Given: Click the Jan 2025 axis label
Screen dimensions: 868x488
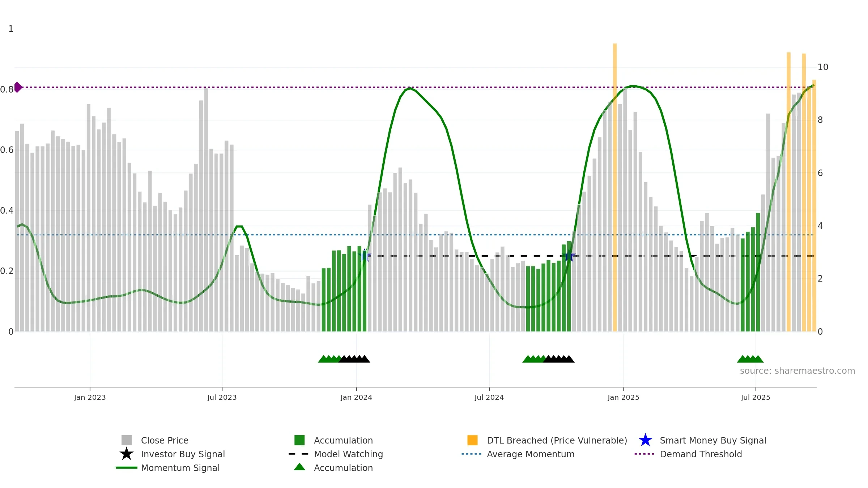Looking at the screenshot, I should [624, 397].
